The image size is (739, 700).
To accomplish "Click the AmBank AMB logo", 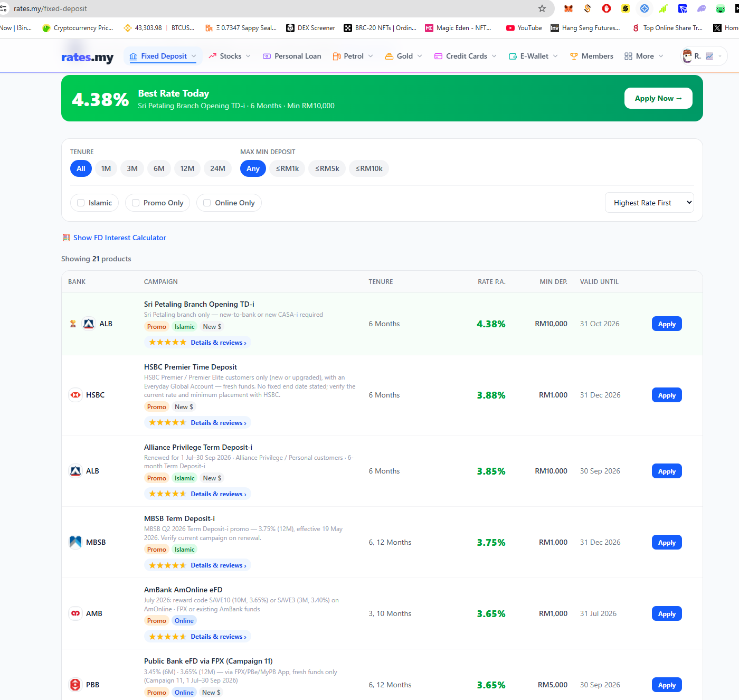I will pos(75,613).
